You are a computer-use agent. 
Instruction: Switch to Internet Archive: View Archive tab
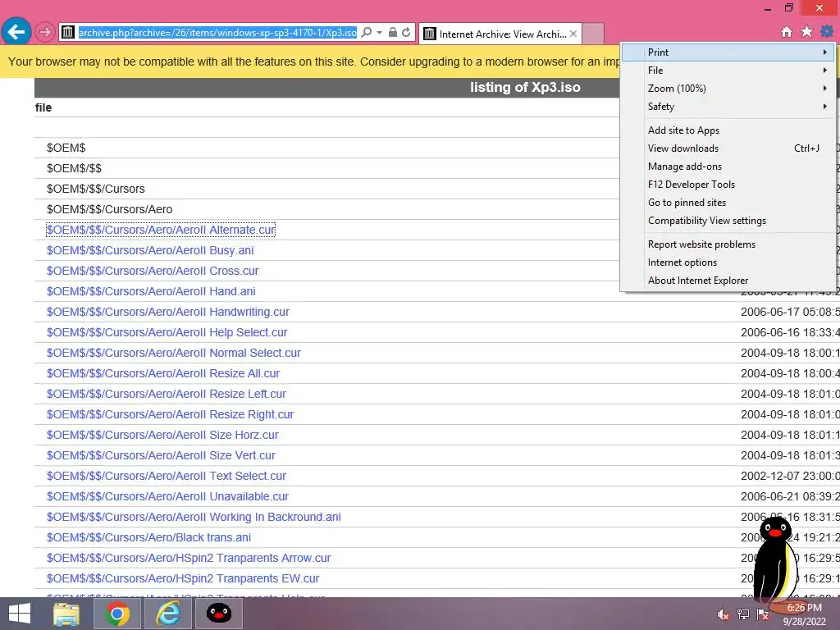[500, 34]
